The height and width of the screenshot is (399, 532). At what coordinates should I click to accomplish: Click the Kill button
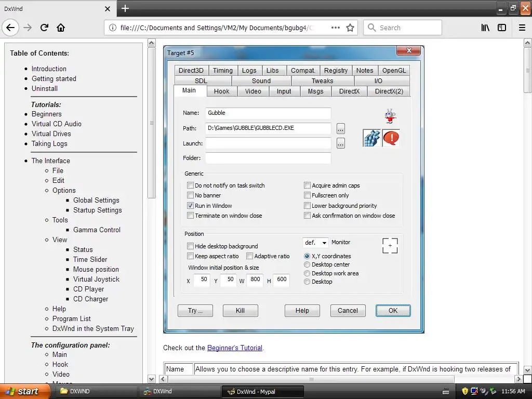click(240, 311)
